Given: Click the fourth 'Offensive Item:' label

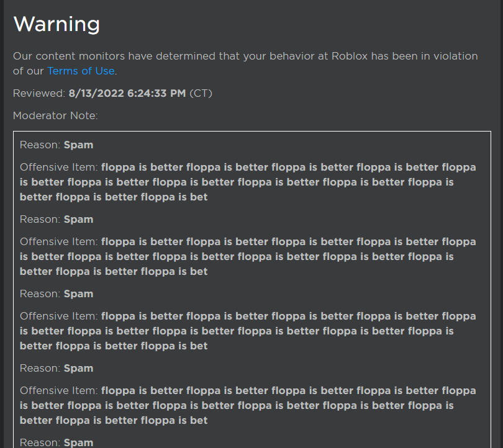Looking at the screenshot, I should [x=59, y=390].
